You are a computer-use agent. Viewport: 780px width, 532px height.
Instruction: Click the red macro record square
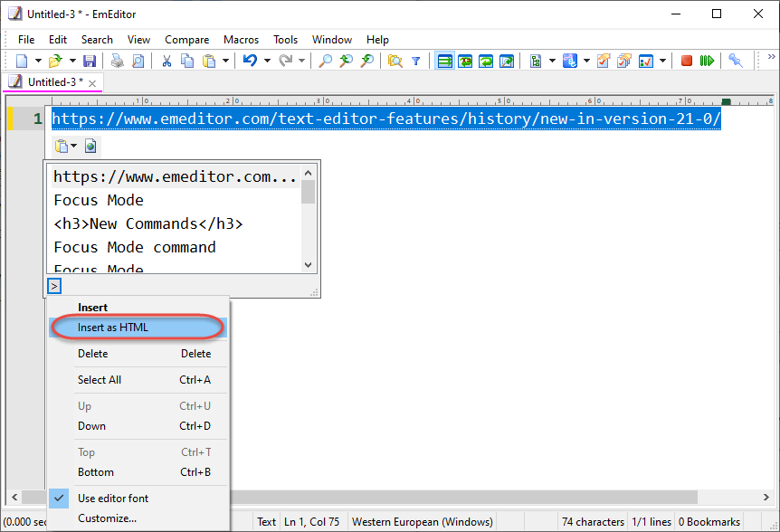pos(687,61)
